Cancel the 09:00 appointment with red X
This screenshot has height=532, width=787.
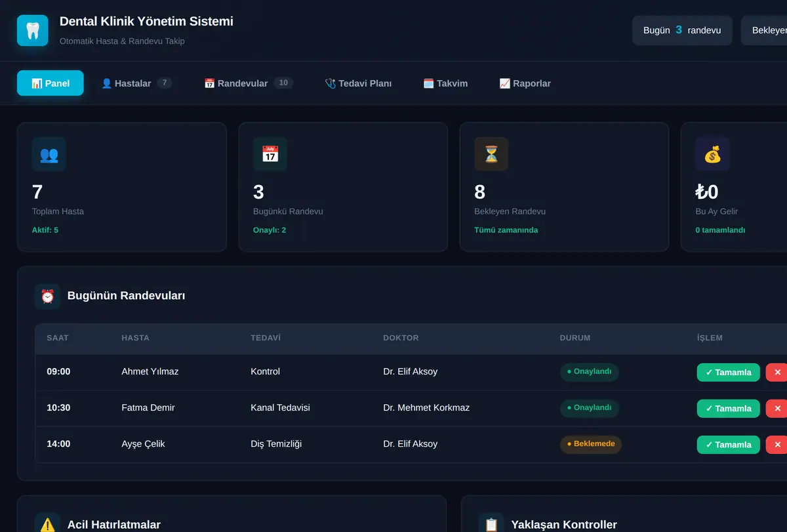click(x=778, y=372)
